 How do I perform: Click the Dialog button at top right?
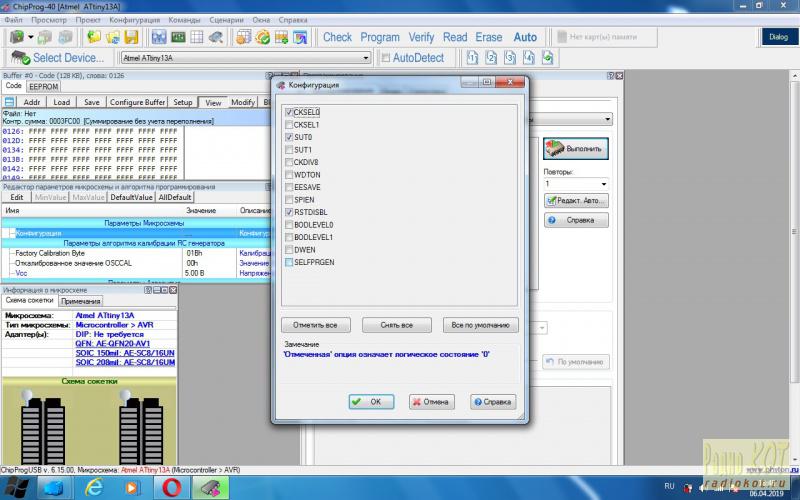click(x=778, y=37)
